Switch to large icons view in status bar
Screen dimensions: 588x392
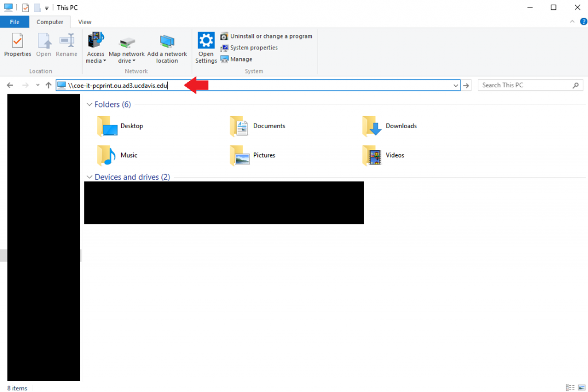582,387
